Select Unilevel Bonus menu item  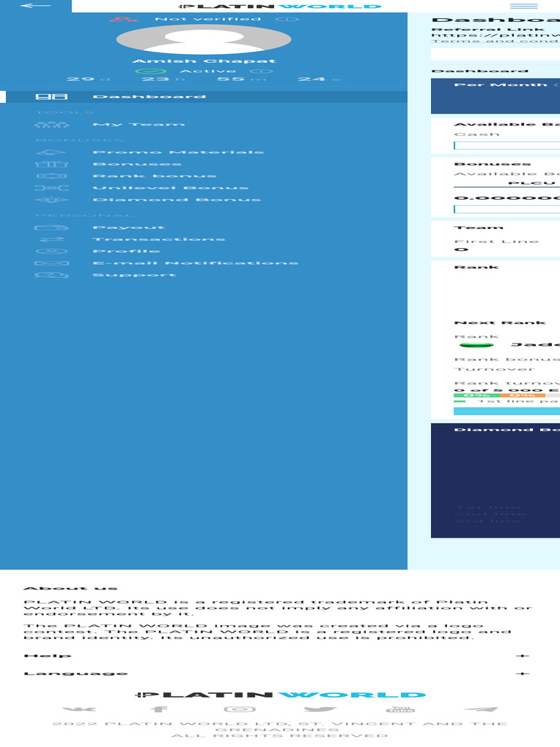pos(171,188)
